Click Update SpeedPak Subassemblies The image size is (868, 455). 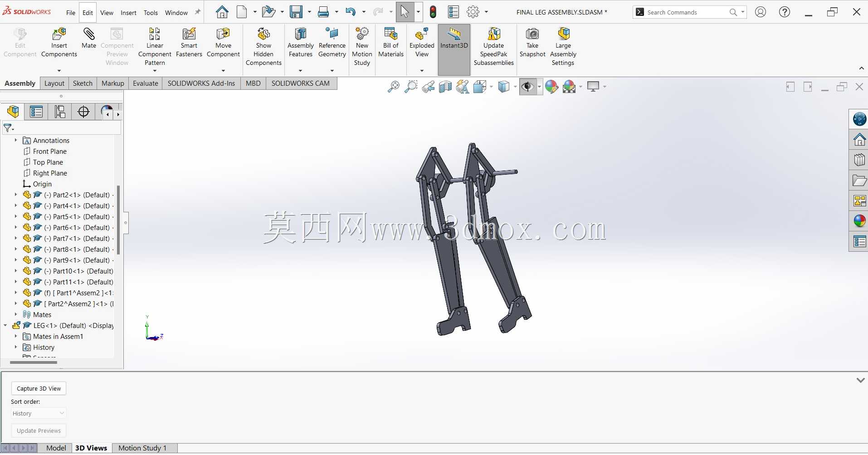[493, 47]
